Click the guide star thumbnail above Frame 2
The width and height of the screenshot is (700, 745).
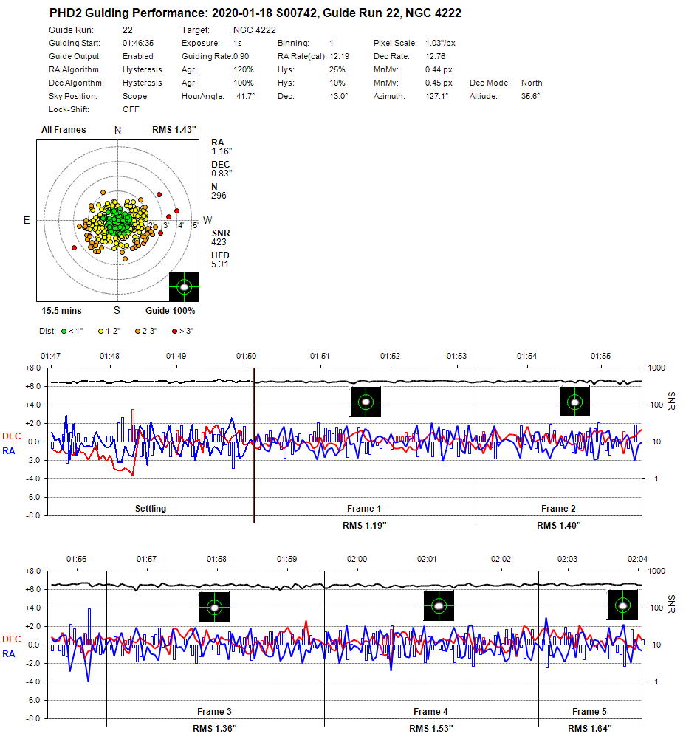[x=574, y=402]
